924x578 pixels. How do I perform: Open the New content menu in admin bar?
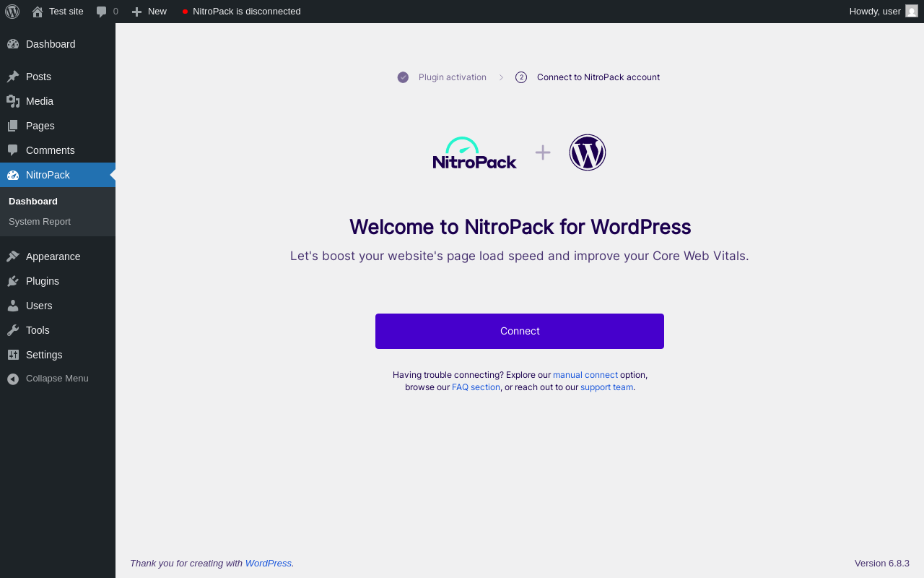[149, 12]
